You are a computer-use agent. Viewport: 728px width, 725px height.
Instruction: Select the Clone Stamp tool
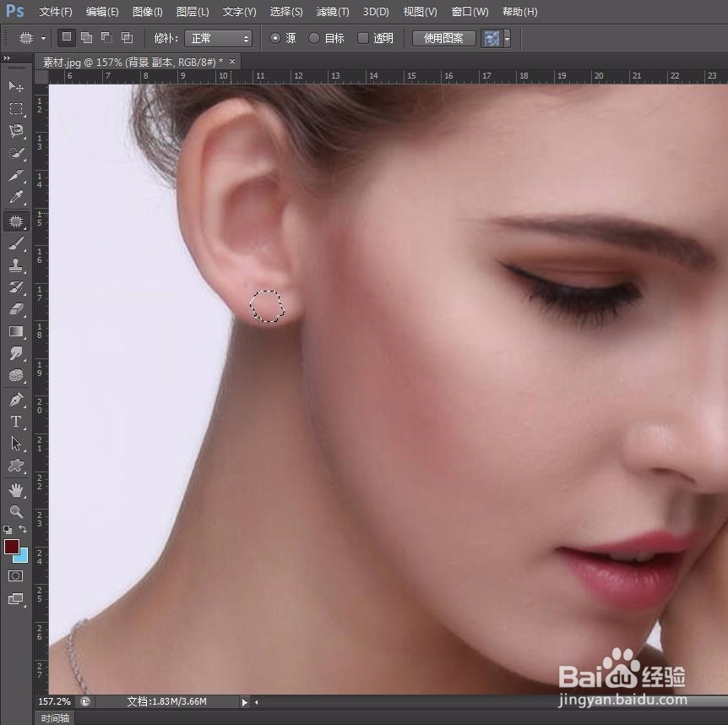click(16, 265)
